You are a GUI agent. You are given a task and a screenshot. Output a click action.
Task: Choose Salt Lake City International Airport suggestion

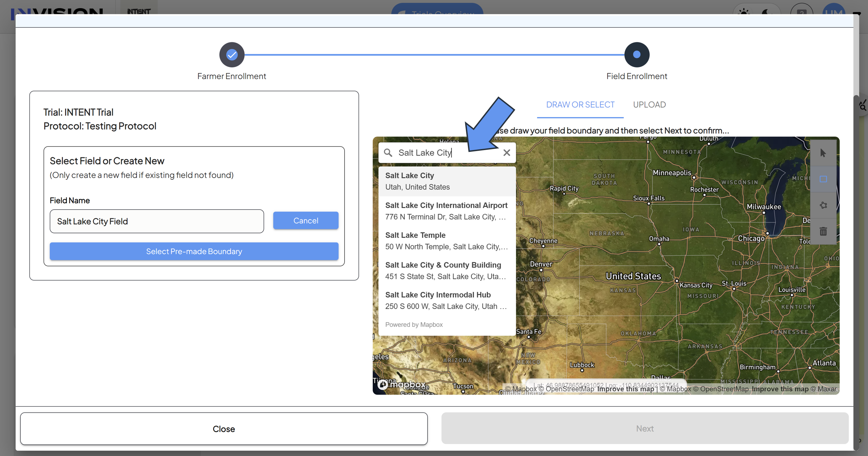447,211
